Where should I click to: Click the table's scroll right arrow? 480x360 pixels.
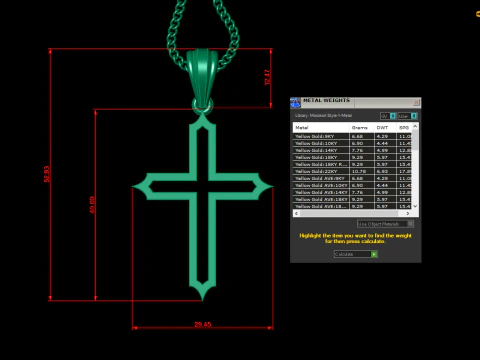pyautogui.click(x=408, y=213)
